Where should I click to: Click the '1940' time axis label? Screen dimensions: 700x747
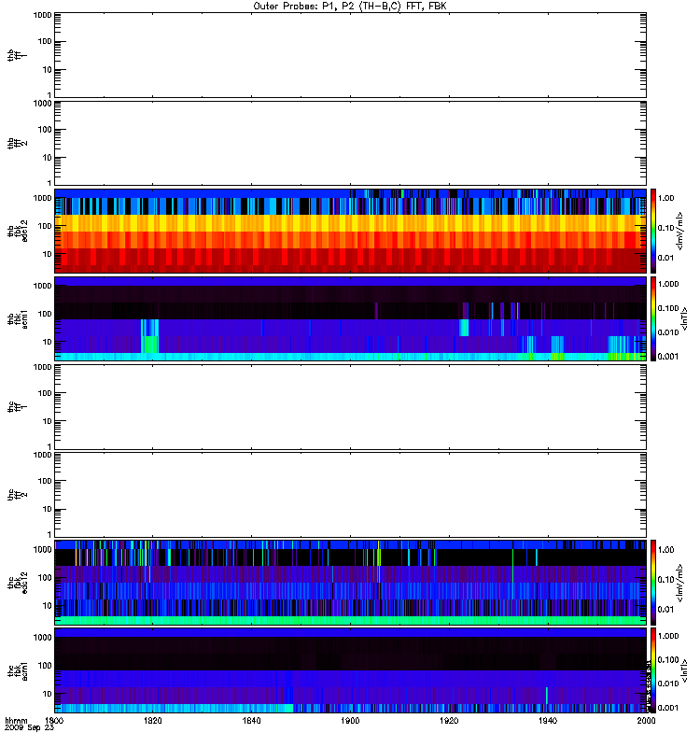548,721
